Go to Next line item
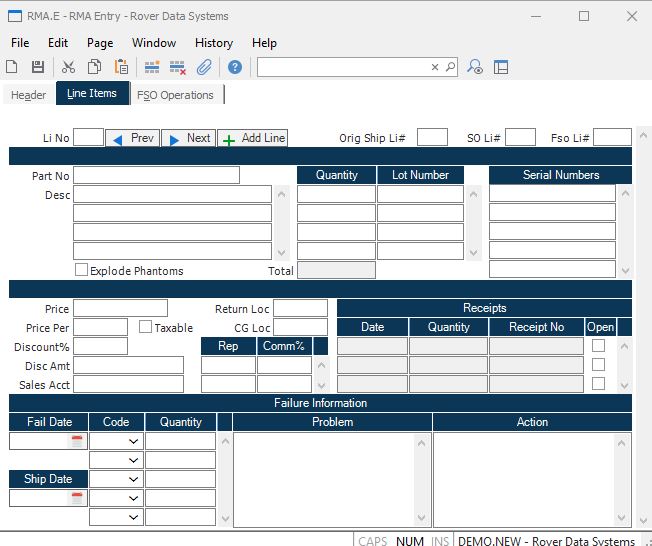Viewport: 652px width, 546px height. (188, 138)
